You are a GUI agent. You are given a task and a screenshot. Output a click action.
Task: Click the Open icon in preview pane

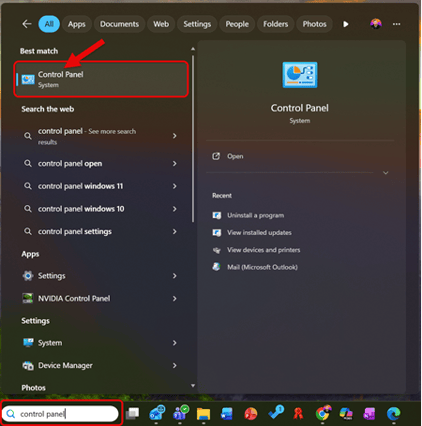point(216,156)
